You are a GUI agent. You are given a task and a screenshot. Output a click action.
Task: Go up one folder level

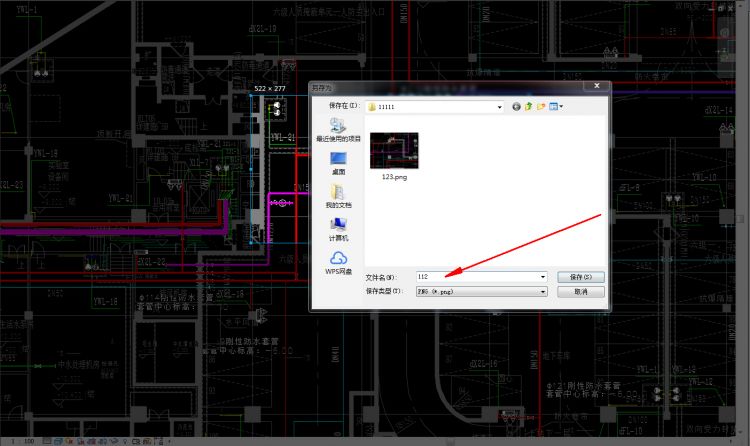point(528,106)
